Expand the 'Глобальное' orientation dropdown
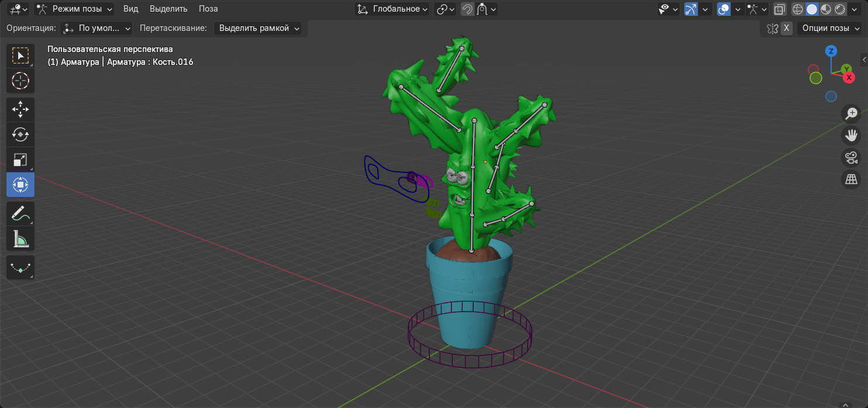868x408 pixels. point(392,9)
